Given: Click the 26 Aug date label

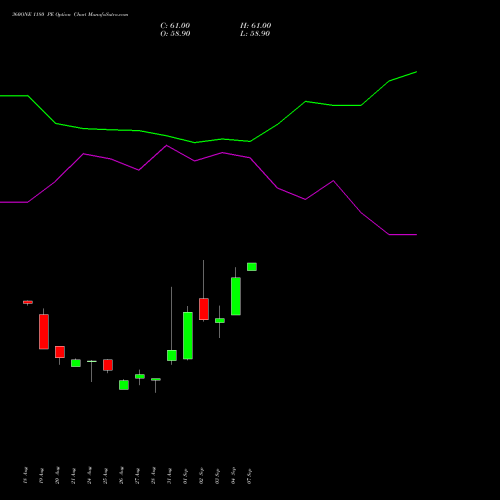Looking at the screenshot, I should pyautogui.click(x=121, y=475).
